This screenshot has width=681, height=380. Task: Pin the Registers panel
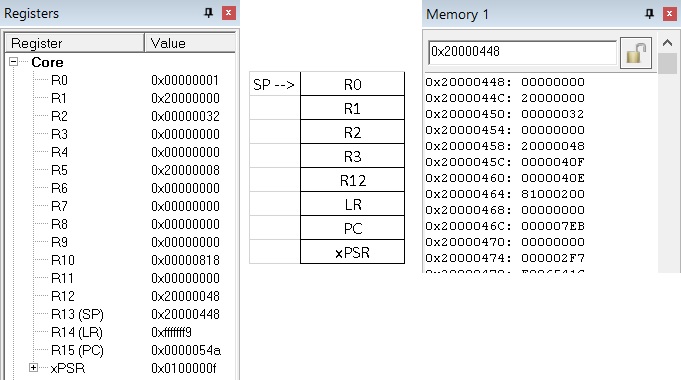pos(208,13)
